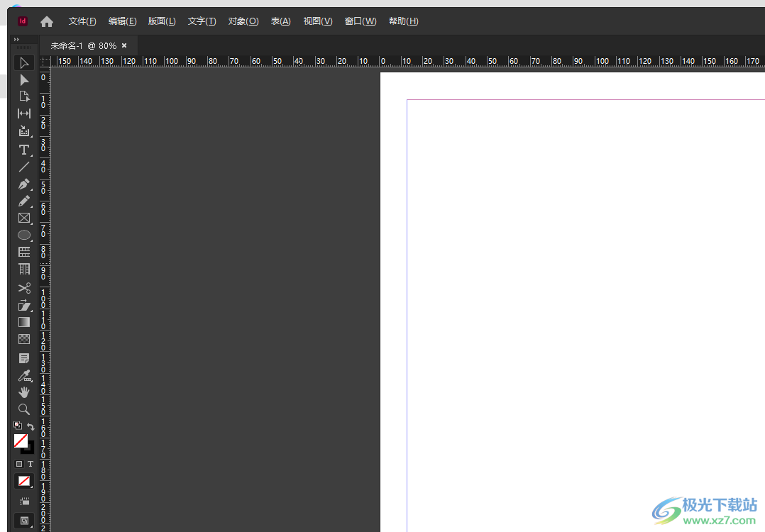The image size is (765, 532).
Task: Select the Line tool
Action: point(24,167)
